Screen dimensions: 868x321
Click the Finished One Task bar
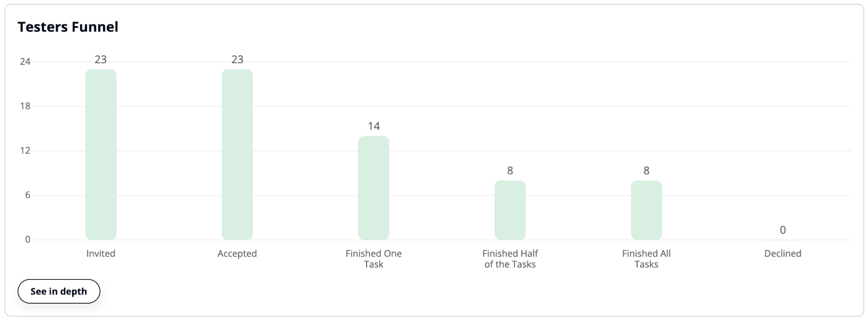(x=374, y=188)
